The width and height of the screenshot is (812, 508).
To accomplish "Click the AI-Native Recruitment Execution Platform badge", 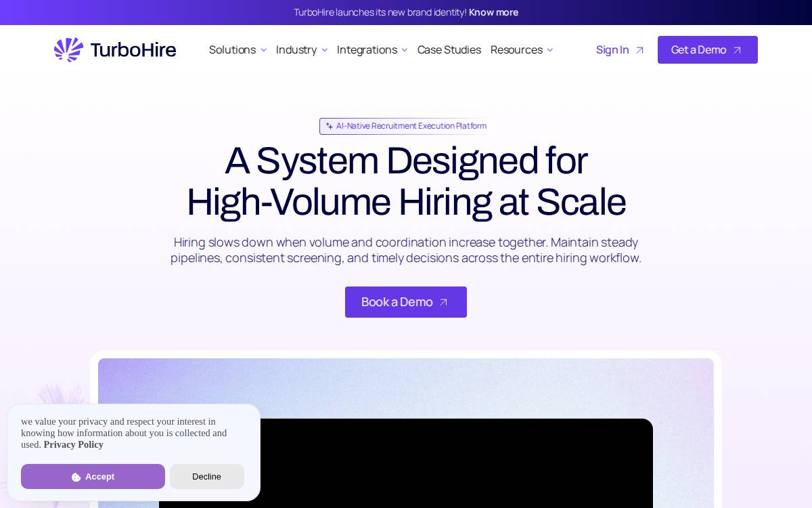I will (x=404, y=126).
